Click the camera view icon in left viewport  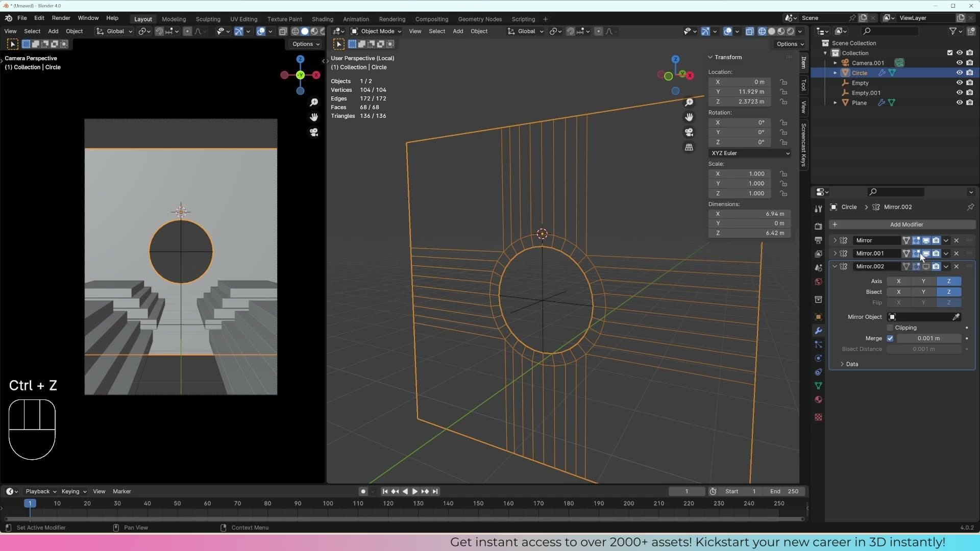click(314, 132)
